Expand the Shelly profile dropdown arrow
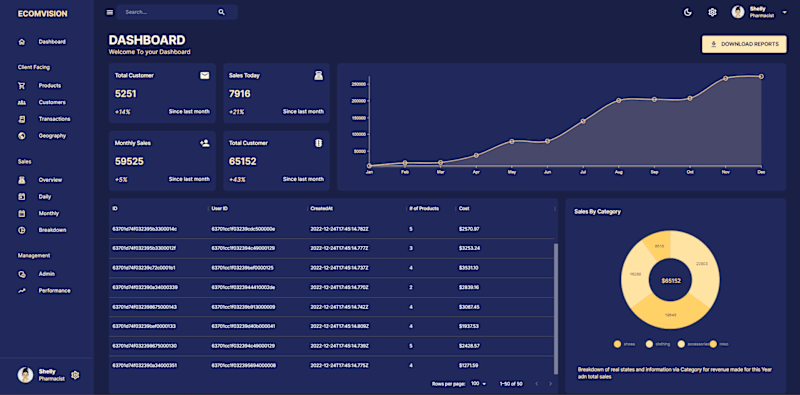Screen dimensions: 800x395 [x=785, y=12]
